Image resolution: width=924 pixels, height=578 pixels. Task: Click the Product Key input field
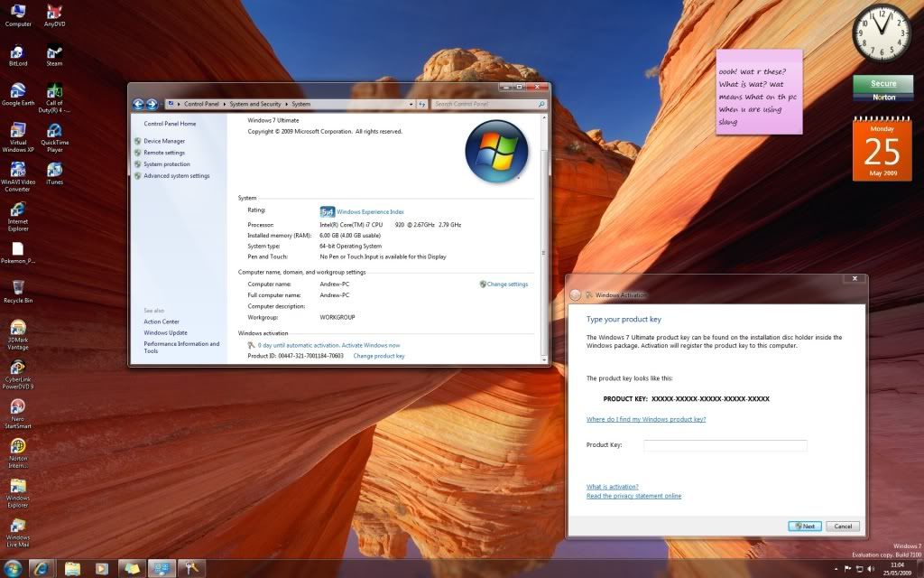pos(725,445)
